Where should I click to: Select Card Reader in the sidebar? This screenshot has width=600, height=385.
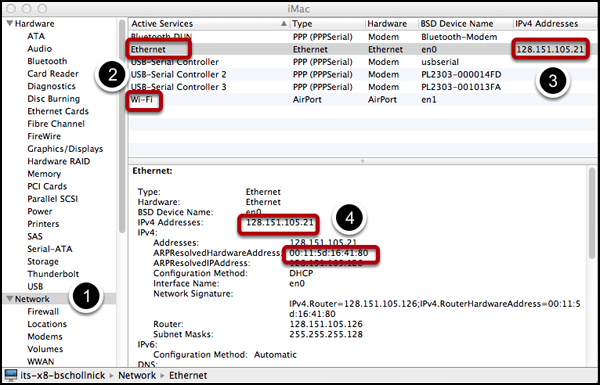coord(53,74)
